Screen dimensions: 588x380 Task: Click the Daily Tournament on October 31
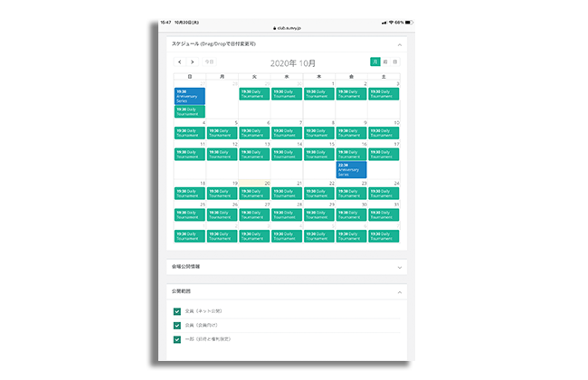384,214
